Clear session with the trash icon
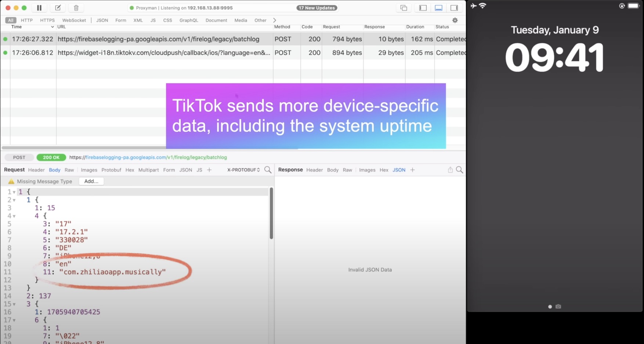 [x=76, y=8]
